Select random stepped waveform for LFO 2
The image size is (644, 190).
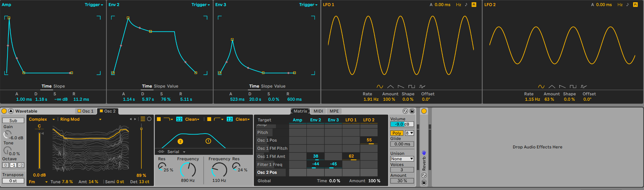[x=583, y=87]
